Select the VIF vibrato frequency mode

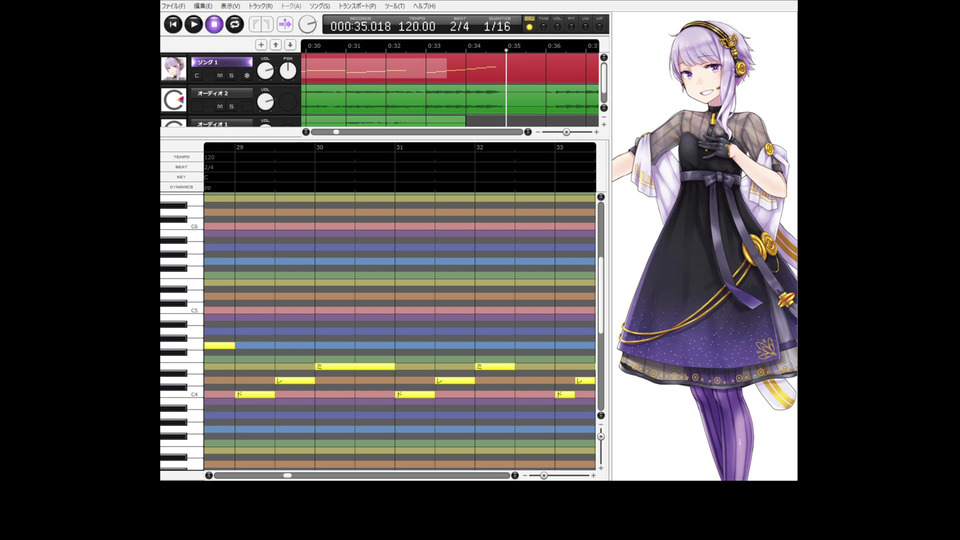point(599,24)
